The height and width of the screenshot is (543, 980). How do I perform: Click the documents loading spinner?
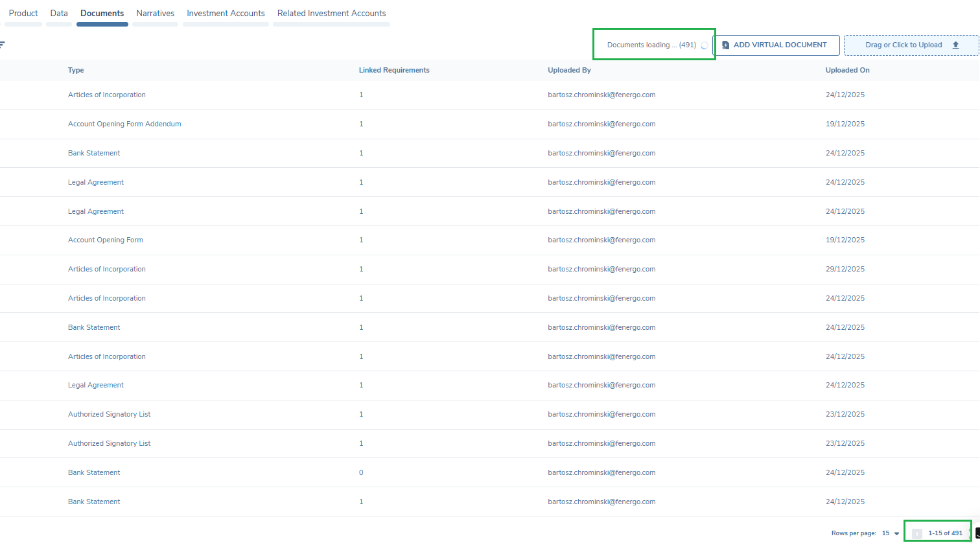coord(705,46)
